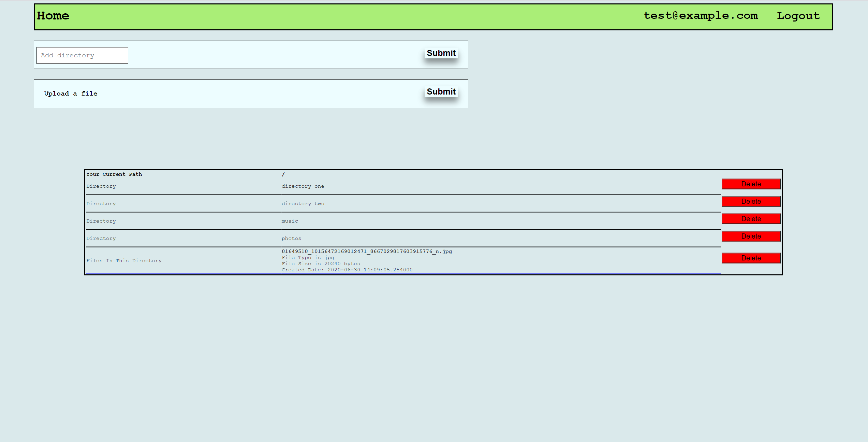Image resolution: width=868 pixels, height=442 pixels.
Task: Click the Home link in header
Action: coord(53,16)
